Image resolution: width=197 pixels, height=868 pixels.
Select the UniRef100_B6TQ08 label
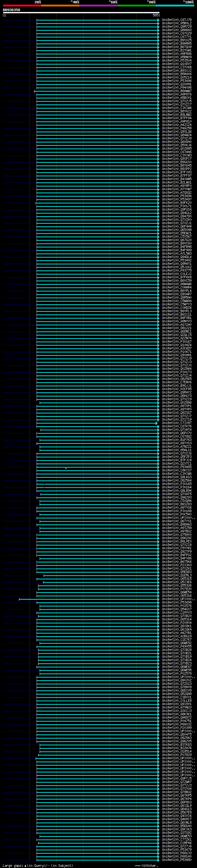pos(177,47)
